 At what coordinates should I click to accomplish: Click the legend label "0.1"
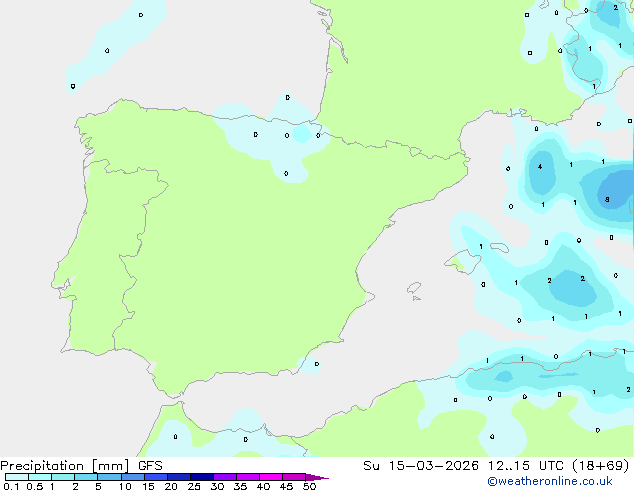[11, 486]
